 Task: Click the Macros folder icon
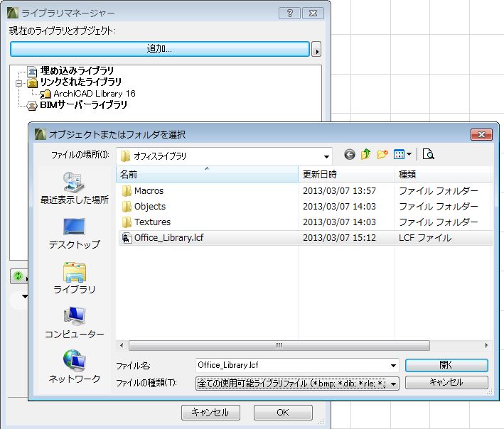pos(127,191)
